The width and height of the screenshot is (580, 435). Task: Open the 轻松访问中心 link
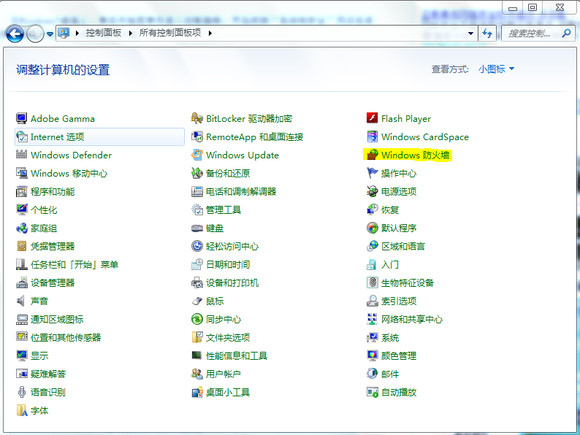click(232, 246)
